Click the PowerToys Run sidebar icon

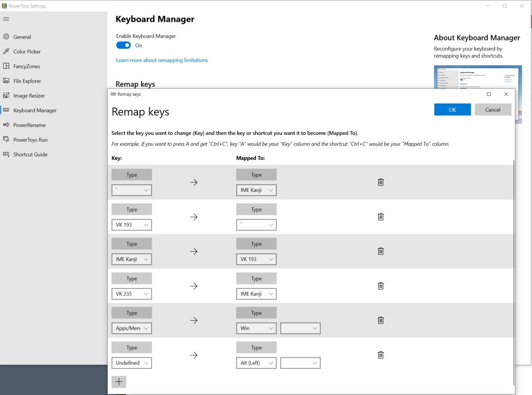coord(6,139)
